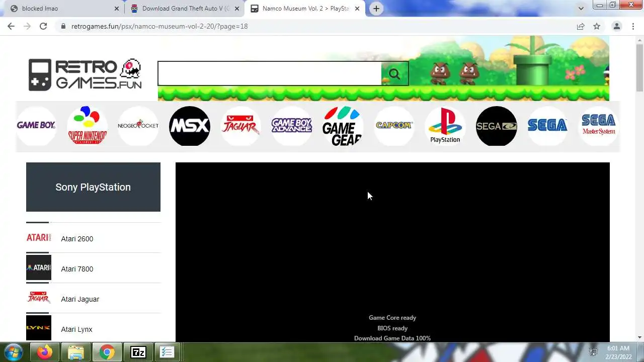Click the scrollbar down arrow
644x362 pixels.
tap(639, 338)
